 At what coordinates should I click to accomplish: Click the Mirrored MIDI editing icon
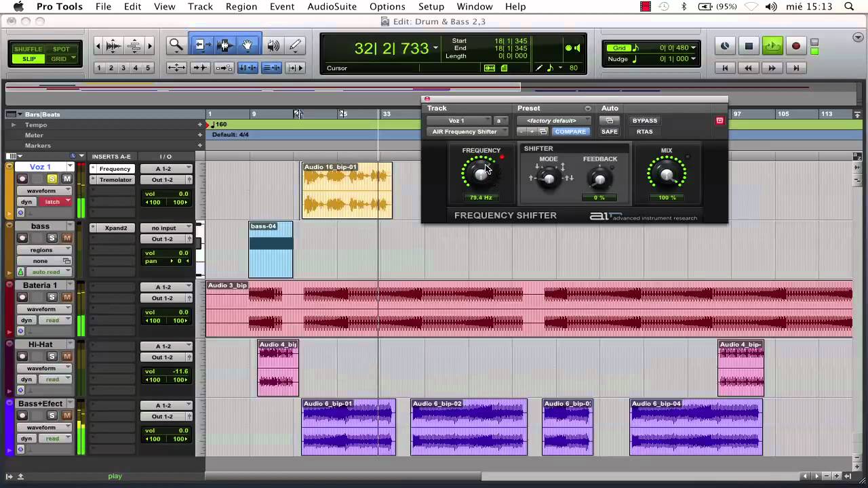point(224,68)
